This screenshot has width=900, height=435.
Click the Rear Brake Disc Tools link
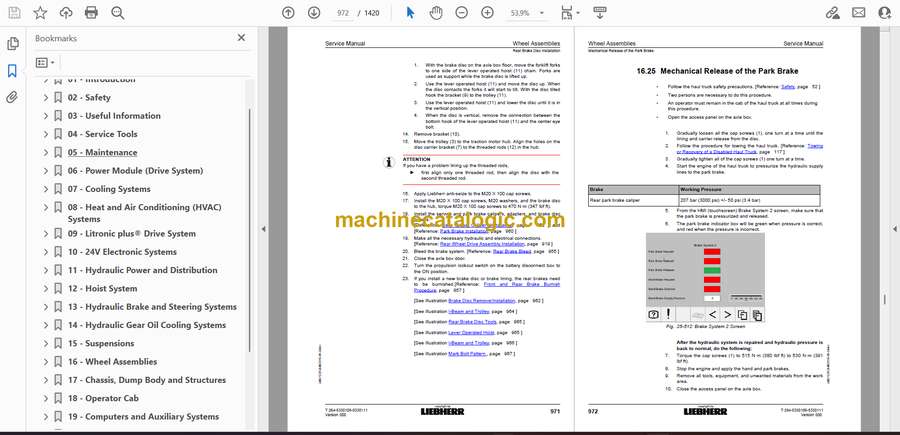[472, 322]
